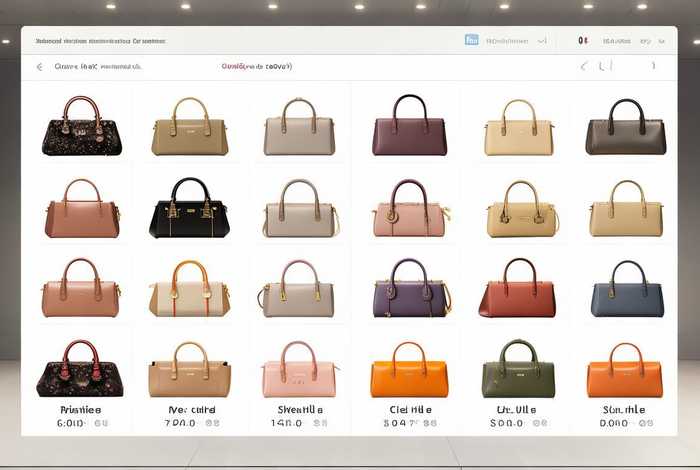Screen dimensions: 700x470
Task: Click the red handbag in third row
Action: (518, 290)
